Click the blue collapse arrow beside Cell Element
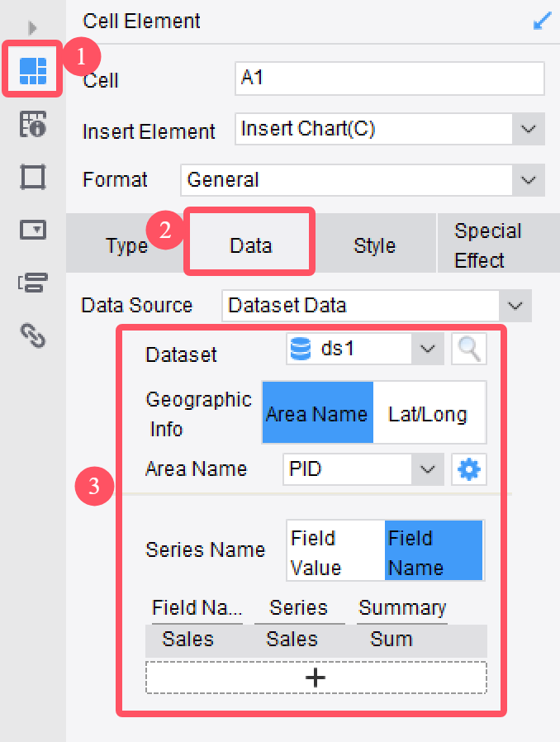The height and width of the screenshot is (742, 560). tap(542, 21)
